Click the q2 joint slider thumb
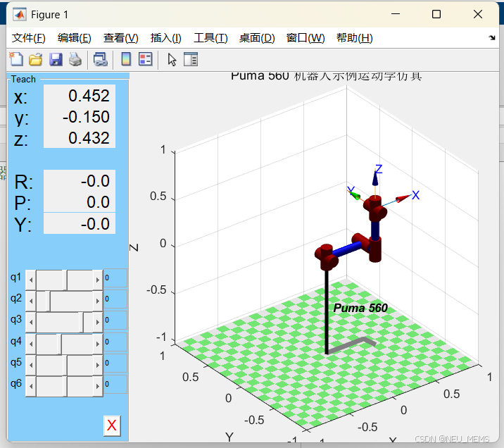This screenshot has width=504, height=448. pos(48,301)
